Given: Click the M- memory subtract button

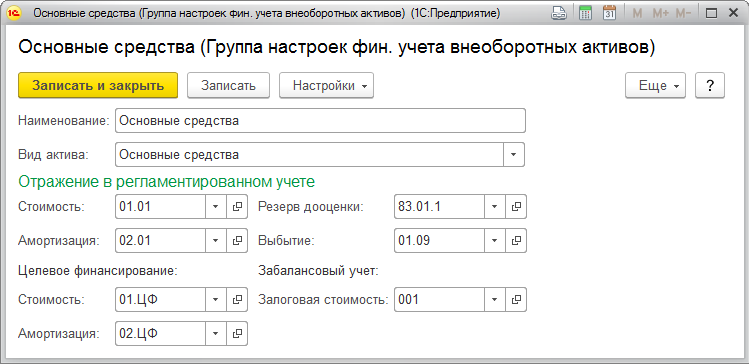Looking at the screenshot, I should pyautogui.click(x=684, y=13).
